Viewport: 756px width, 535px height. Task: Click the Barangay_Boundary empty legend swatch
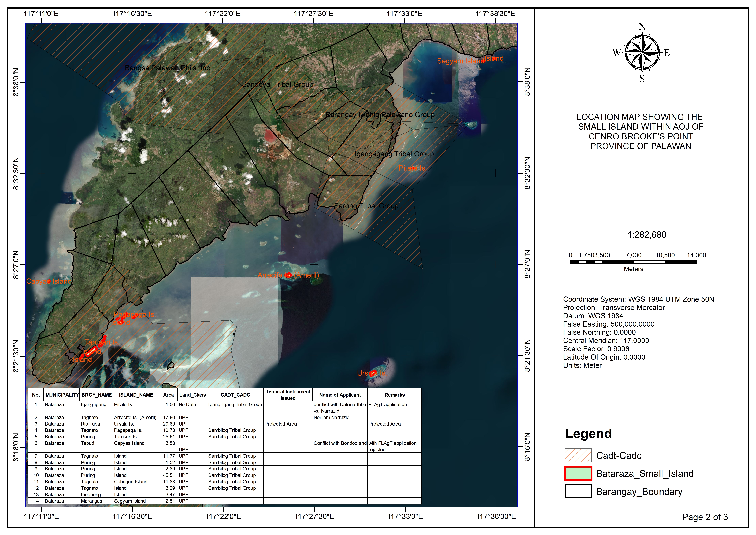tap(578, 491)
